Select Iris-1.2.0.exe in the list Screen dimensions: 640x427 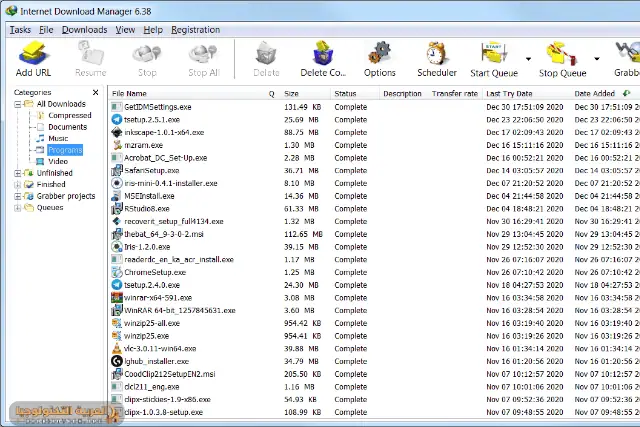tap(147, 247)
